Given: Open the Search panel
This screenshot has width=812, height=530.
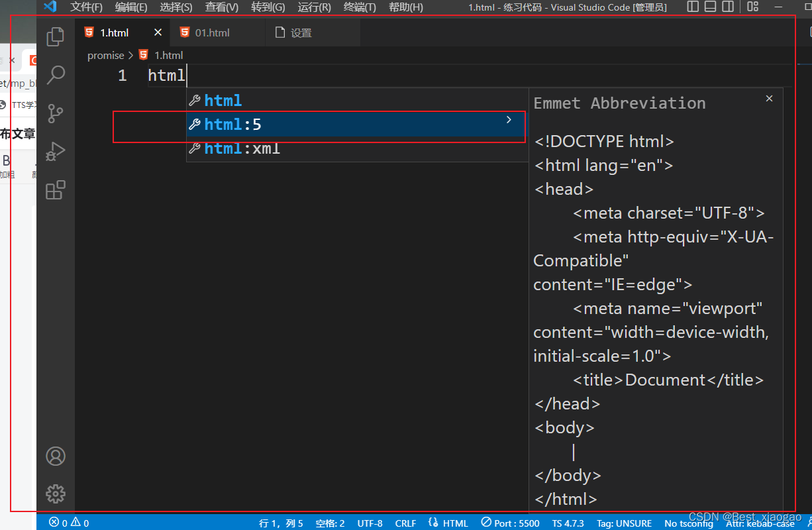Looking at the screenshot, I should pyautogui.click(x=56, y=75).
